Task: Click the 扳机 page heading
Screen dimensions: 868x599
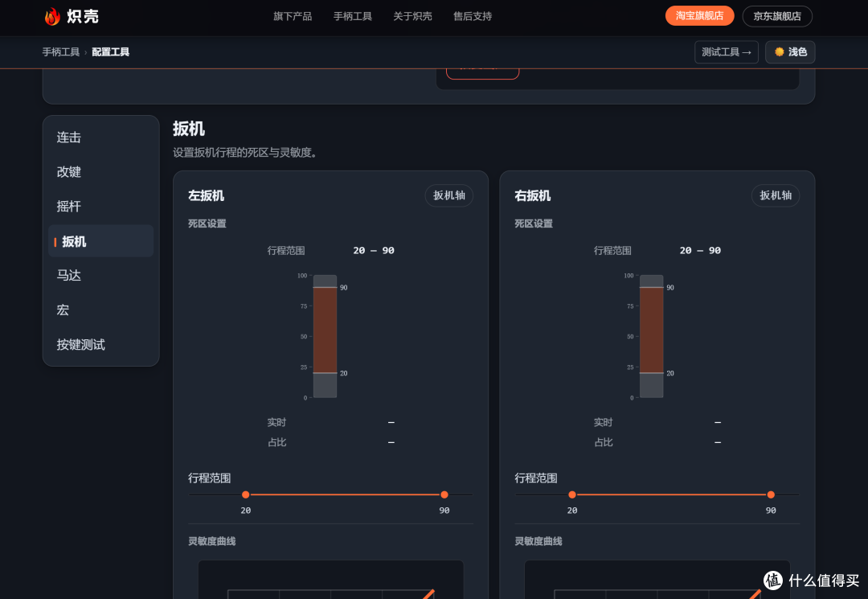Action: coord(189,129)
